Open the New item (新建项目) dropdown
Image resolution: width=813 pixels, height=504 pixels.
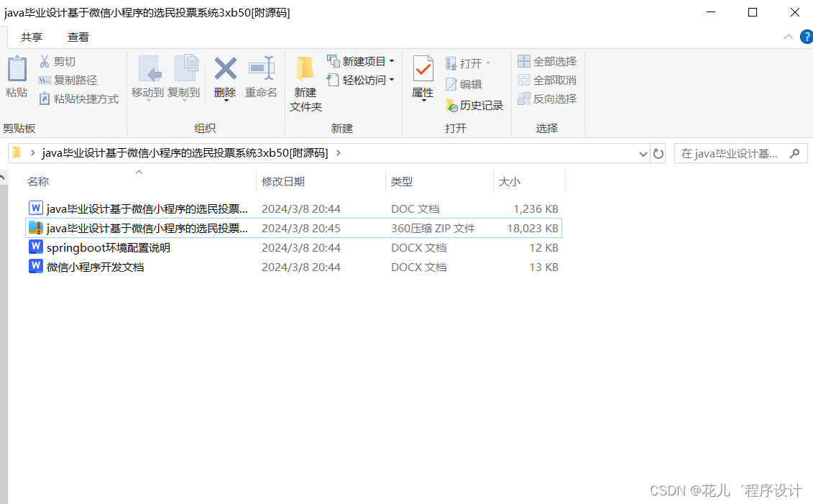(x=361, y=61)
